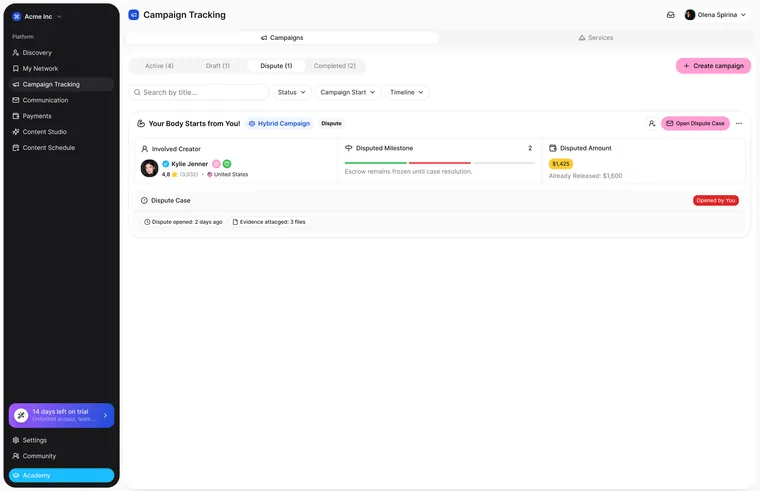Click the pink badge next to Kylie Jenner
The image size is (760, 491).
(x=216, y=164)
